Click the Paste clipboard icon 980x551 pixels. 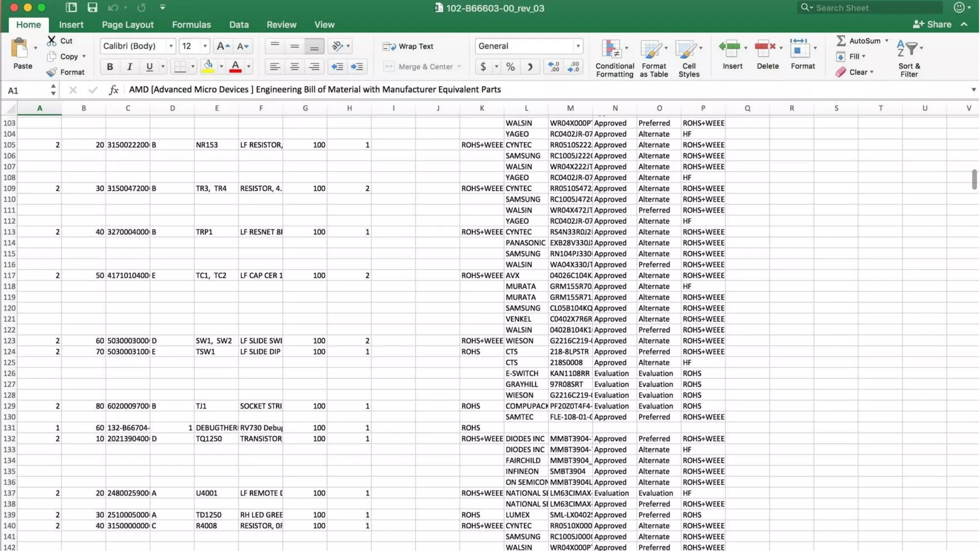click(x=20, y=48)
